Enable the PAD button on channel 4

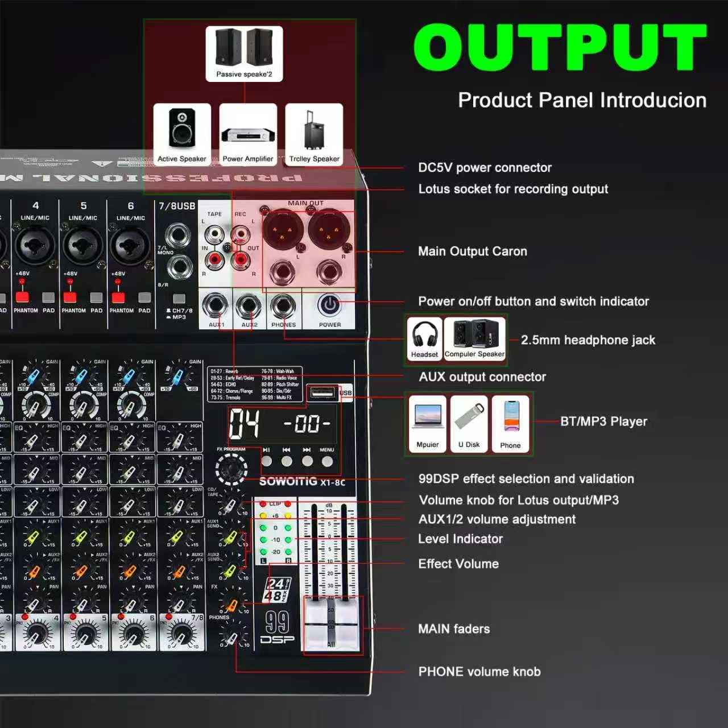click(48, 297)
